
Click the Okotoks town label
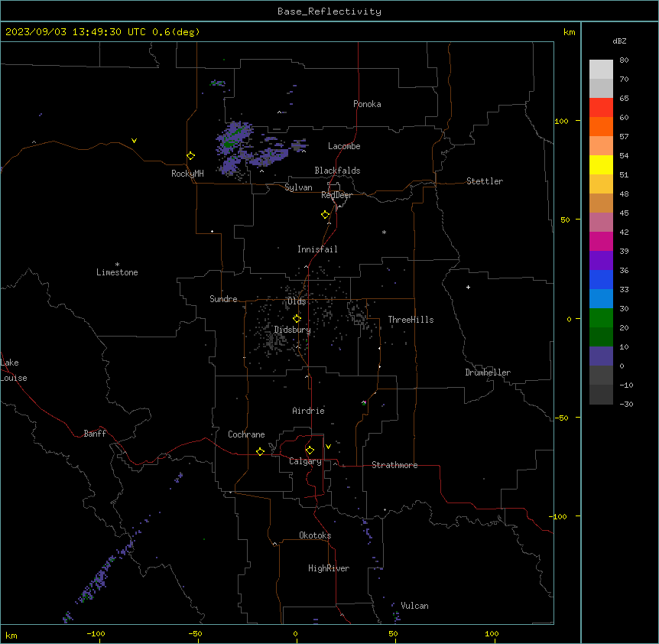(315, 535)
